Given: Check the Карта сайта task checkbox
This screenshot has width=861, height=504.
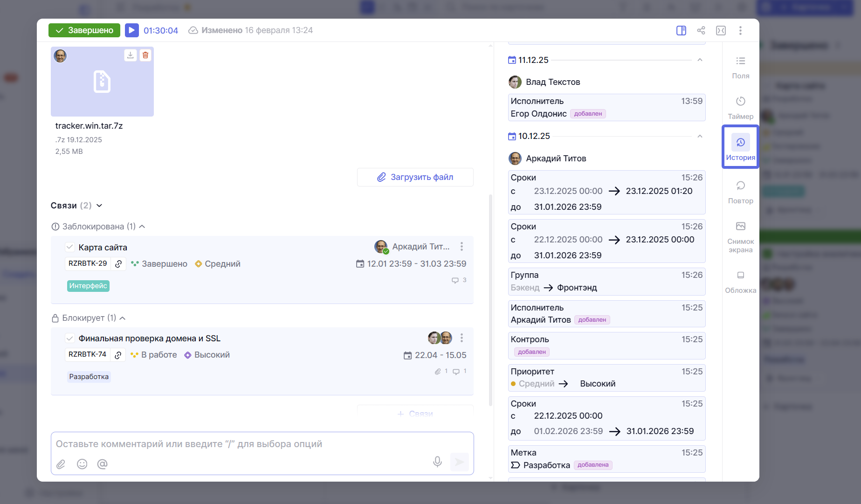Looking at the screenshot, I should pos(69,247).
